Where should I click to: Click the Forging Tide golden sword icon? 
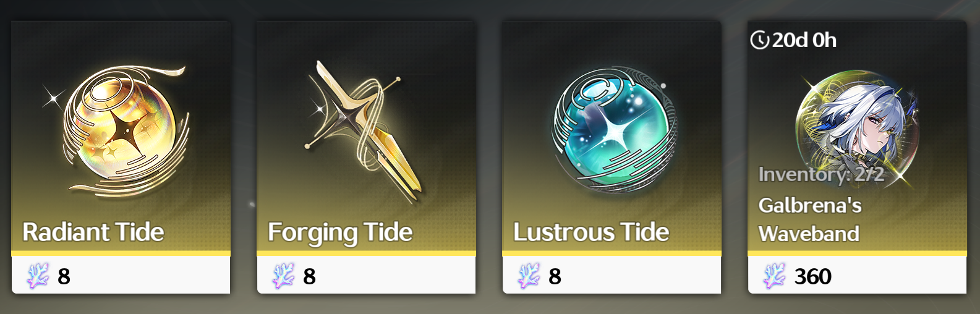point(364,132)
